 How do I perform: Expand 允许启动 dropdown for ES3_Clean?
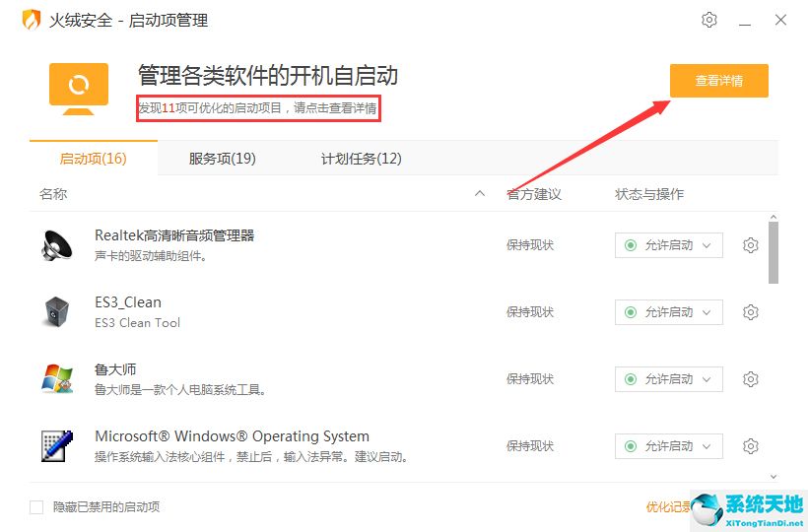(x=669, y=312)
